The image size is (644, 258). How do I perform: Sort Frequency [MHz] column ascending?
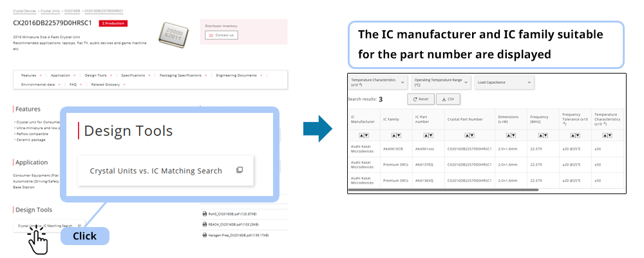pos(541,135)
